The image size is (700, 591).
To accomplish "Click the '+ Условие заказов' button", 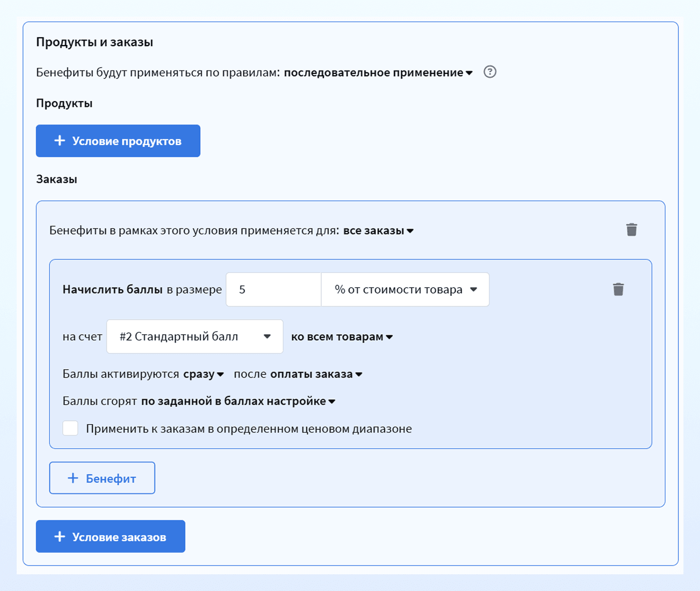I will pyautogui.click(x=111, y=537).
